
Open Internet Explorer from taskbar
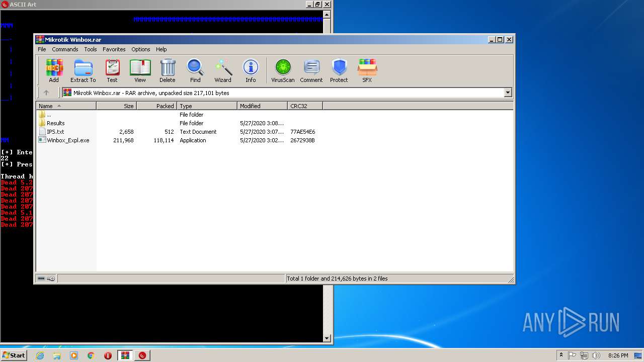coord(40,355)
